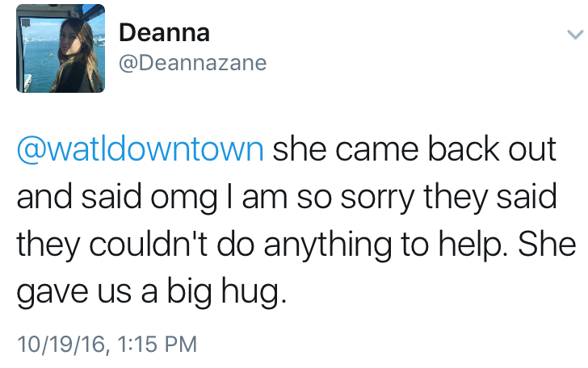Open Deanna's profile picture
The width and height of the screenshot is (588, 368).
click(x=61, y=48)
